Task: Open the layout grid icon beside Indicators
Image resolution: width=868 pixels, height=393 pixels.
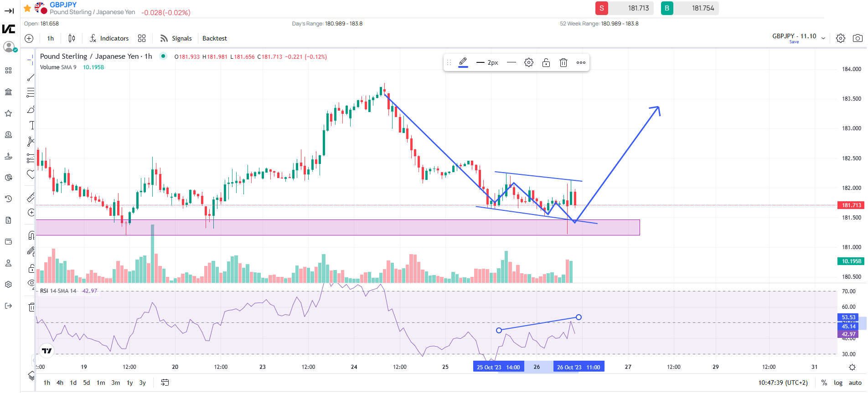Action: (142, 38)
